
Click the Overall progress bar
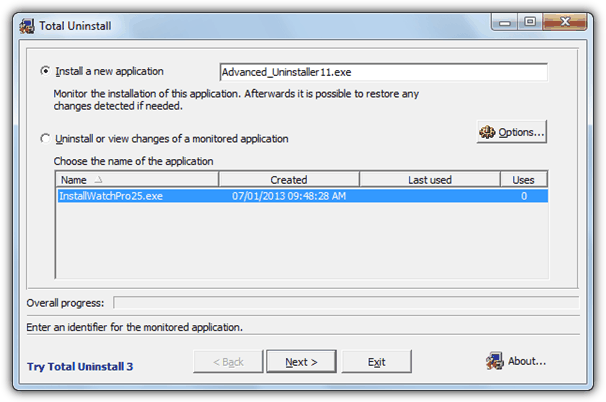[x=345, y=301]
